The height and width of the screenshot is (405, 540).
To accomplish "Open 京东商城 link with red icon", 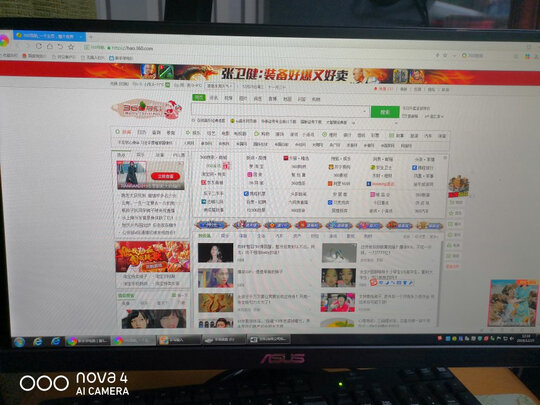I will pos(212,182).
